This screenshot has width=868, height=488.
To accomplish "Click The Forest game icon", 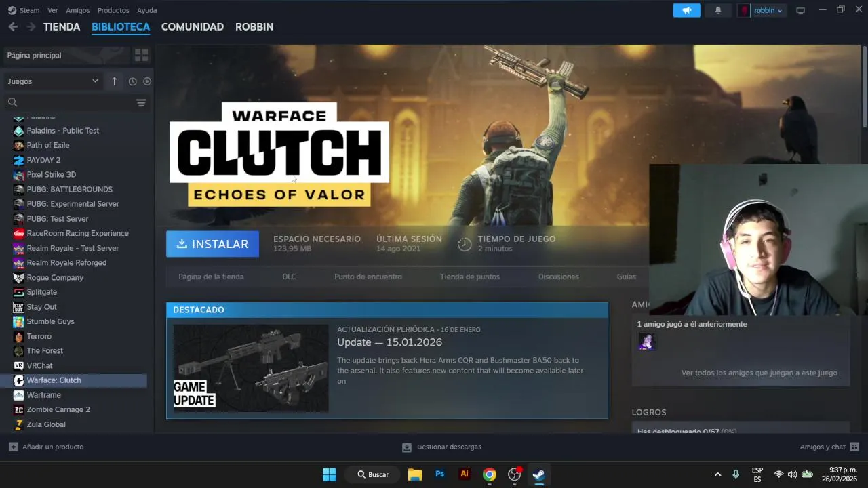I will tap(19, 350).
